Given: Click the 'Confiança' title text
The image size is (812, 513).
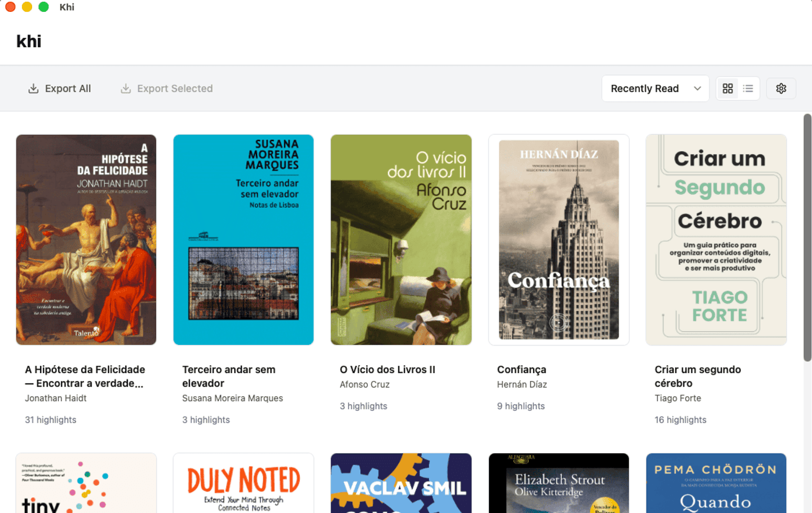Looking at the screenshot, I should [522, 370].
